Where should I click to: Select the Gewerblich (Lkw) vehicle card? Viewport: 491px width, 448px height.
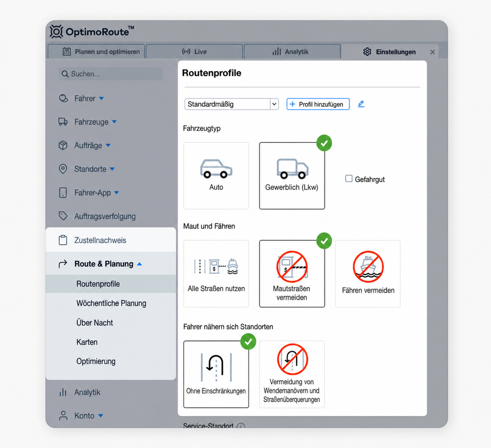292,176
